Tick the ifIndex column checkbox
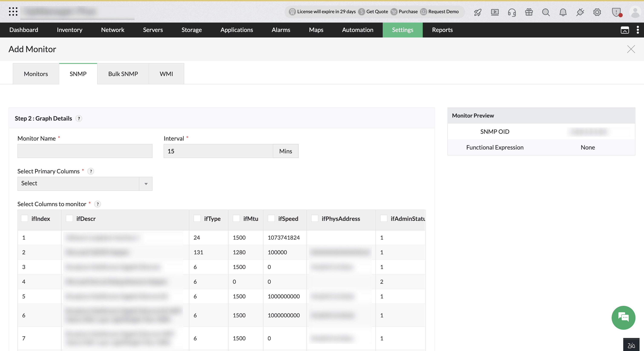 (x=24, y=218)
